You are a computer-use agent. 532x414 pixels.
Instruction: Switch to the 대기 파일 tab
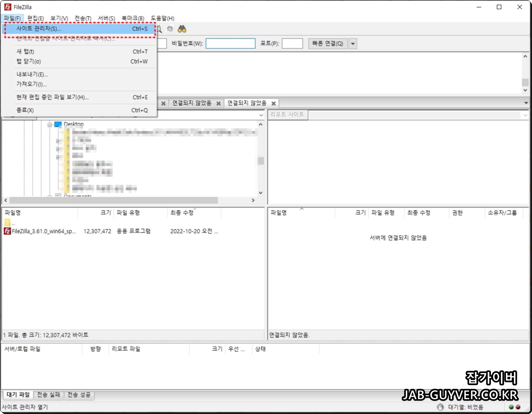[18, 395]
